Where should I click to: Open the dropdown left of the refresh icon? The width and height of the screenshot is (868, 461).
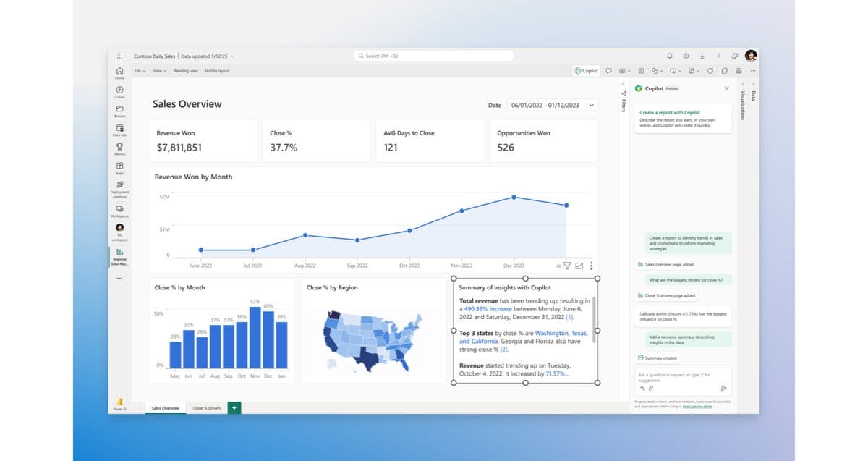[x=694, y=71]
